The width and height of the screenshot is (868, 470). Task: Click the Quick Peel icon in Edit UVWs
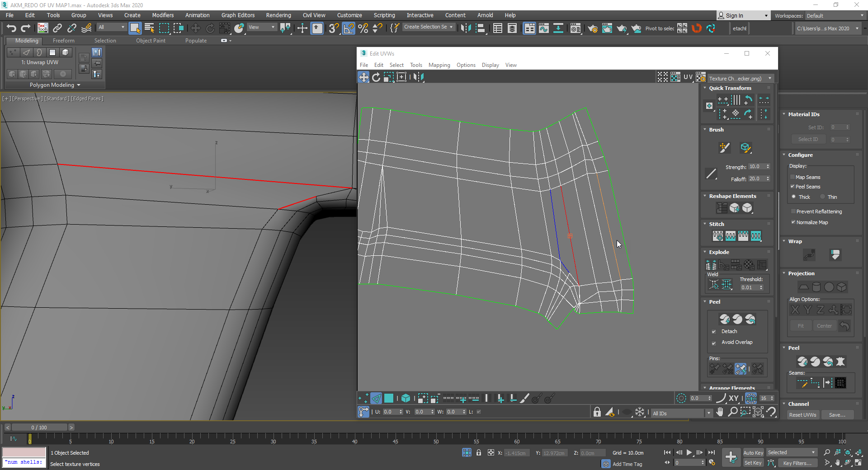pyautogui.click(x=725, y=319)
